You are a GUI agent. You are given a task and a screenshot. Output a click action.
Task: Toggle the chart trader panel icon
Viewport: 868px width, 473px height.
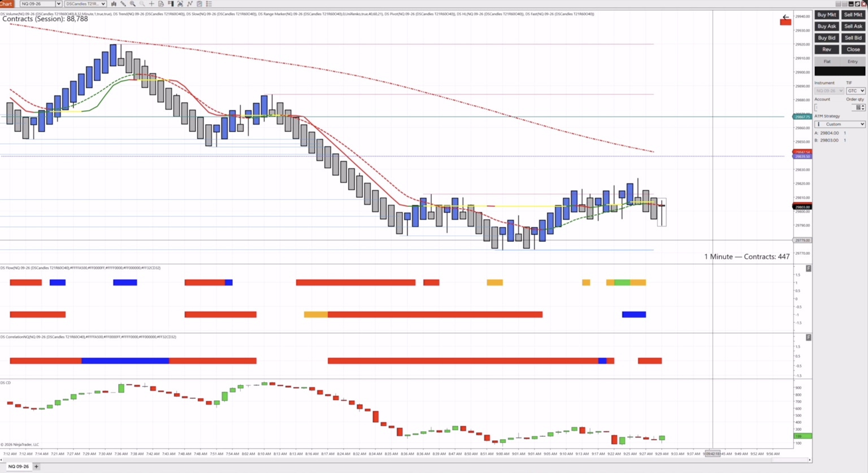click(171, 4)
